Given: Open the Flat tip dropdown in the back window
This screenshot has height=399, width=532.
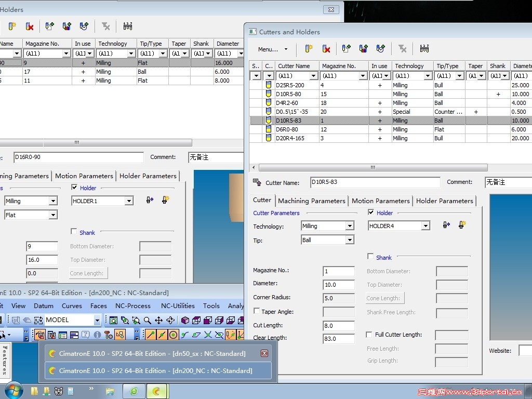Looking at the screenshot, I should (54, 215).
